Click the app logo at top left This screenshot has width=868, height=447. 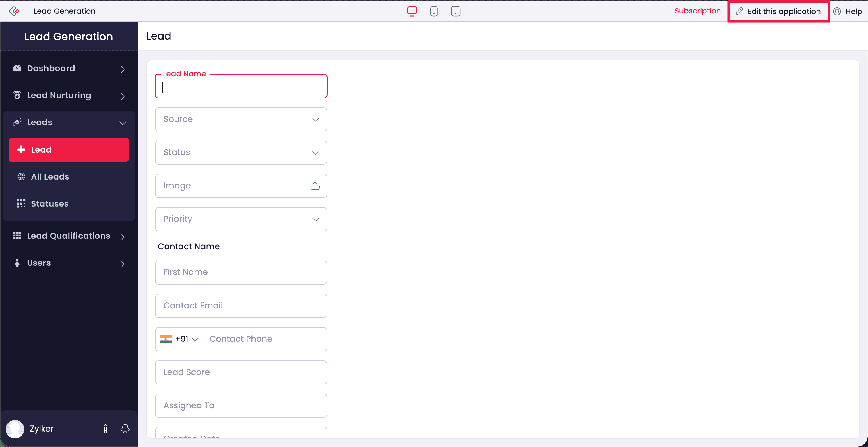coord(14,11)
